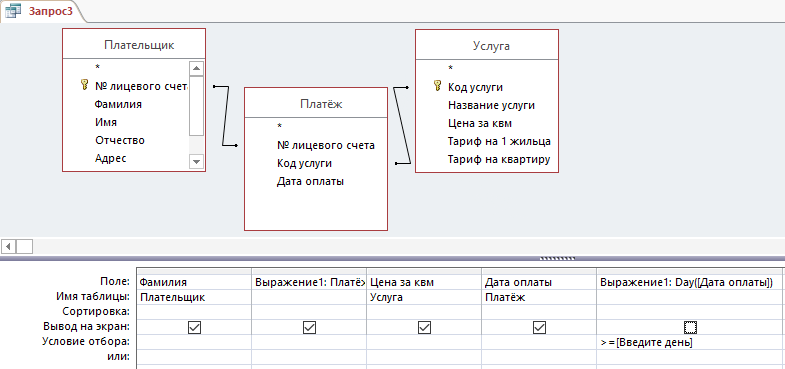The image size is (785, 369).
Task: Click the Услуга table name cell in grid
Action: coord(424,297)
